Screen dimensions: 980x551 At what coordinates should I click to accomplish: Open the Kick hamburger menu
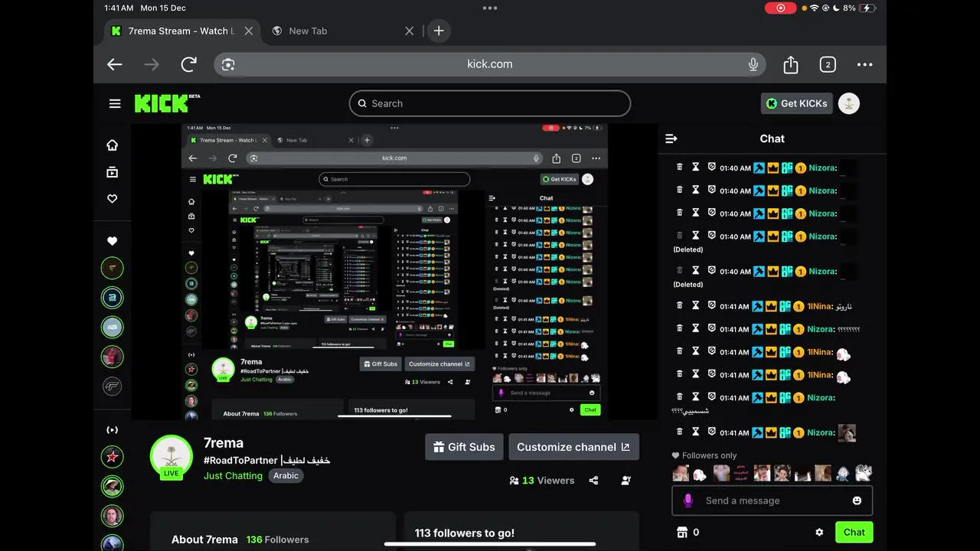[115, 103]
